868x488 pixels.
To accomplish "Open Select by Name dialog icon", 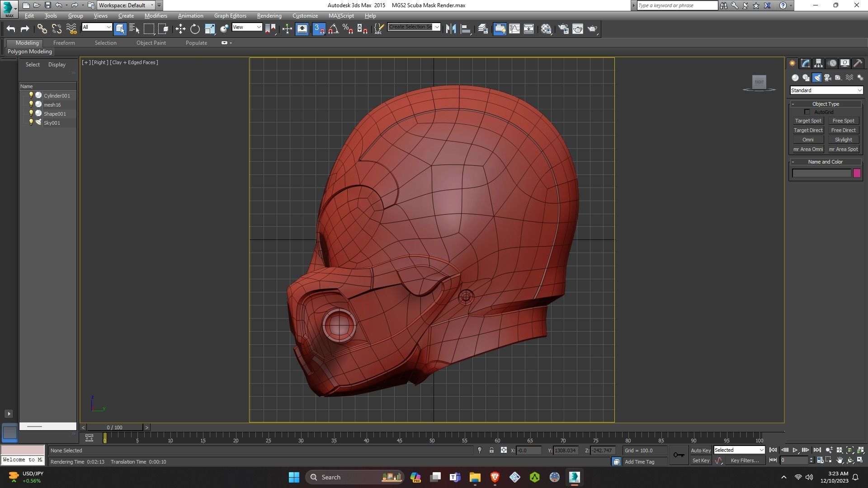I will tap(134, 29).
